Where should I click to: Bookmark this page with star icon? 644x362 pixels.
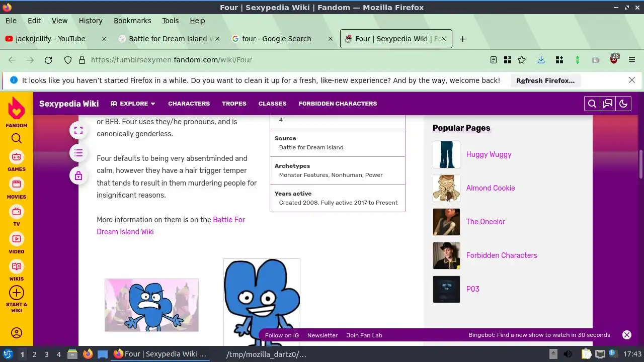pos(522,60)
